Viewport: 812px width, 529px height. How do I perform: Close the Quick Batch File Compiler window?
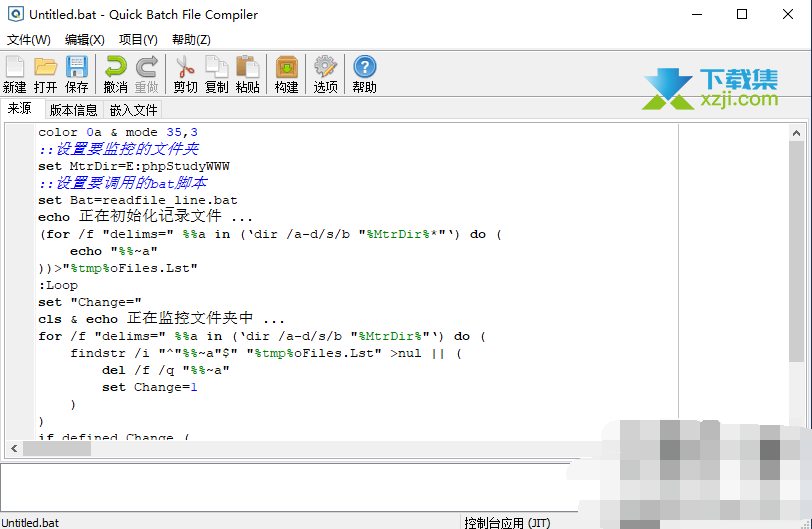[x=788, y=14]
